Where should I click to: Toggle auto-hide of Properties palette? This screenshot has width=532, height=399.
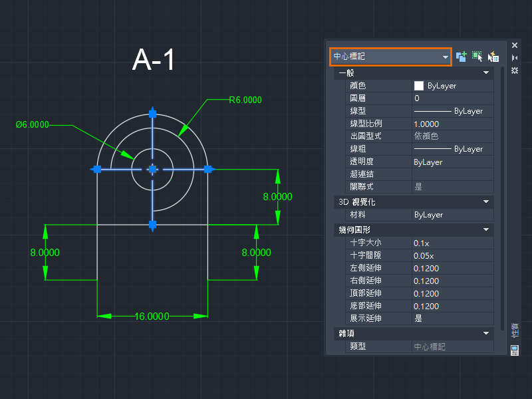[x=514, y=58]
